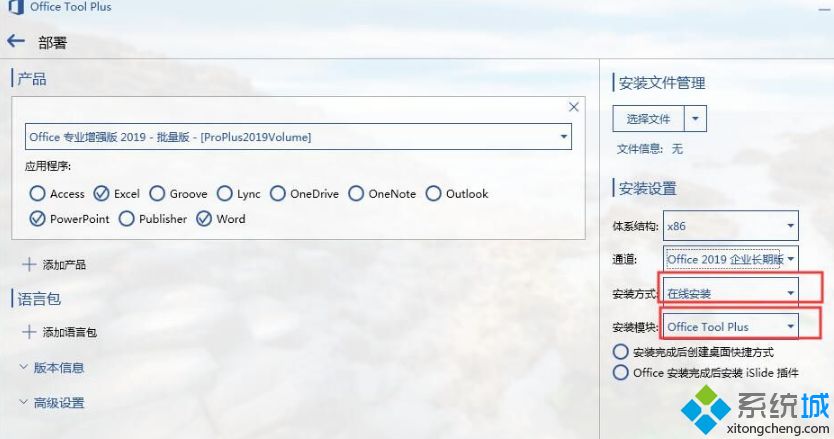
Task: Click the plus icon beside 添加产品
Action: (29, 264)
